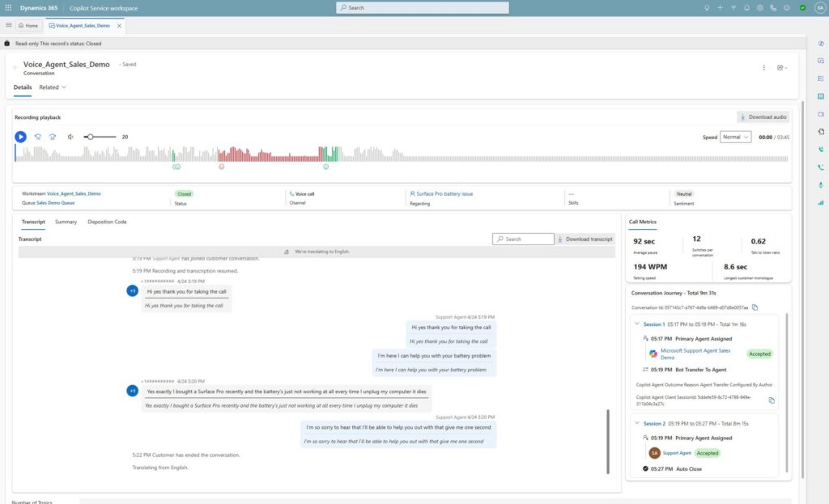Image resolution: width=829 pixels, height=504 pixels.
Task: Open the agent scripts list icon in right rail
Action: (x=821, y=78)
